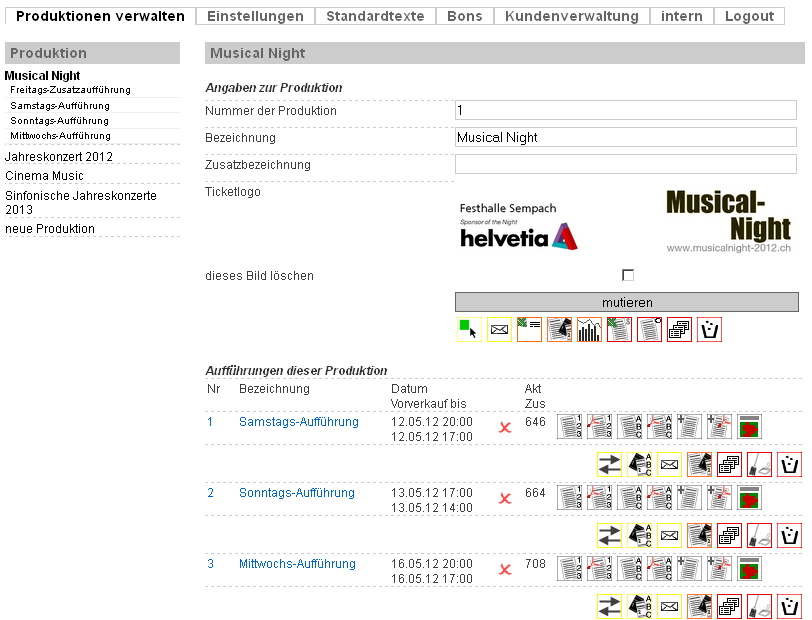Click the envelope icon under Mittwochs-Aufführung
This screenshot has height=620, width=812.
(x=670, y=607)
